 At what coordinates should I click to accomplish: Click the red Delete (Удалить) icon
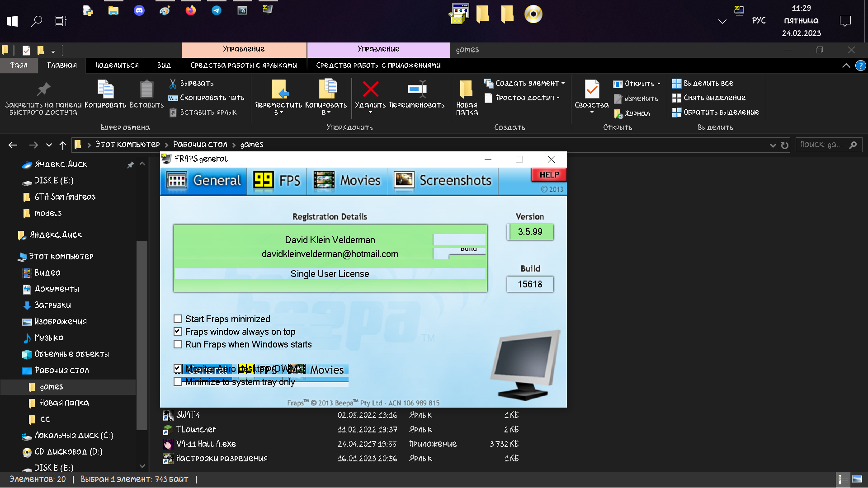tap(370, 89)
